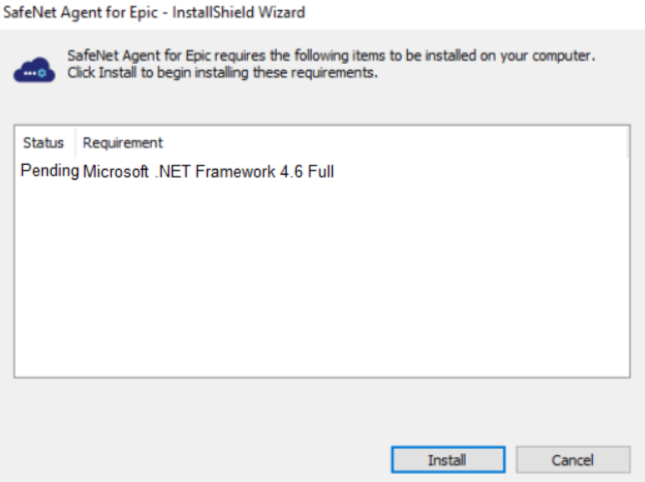This screenshot has width=645, height=482.
Task: Sort by the Requirement column header
Action: 123,143
